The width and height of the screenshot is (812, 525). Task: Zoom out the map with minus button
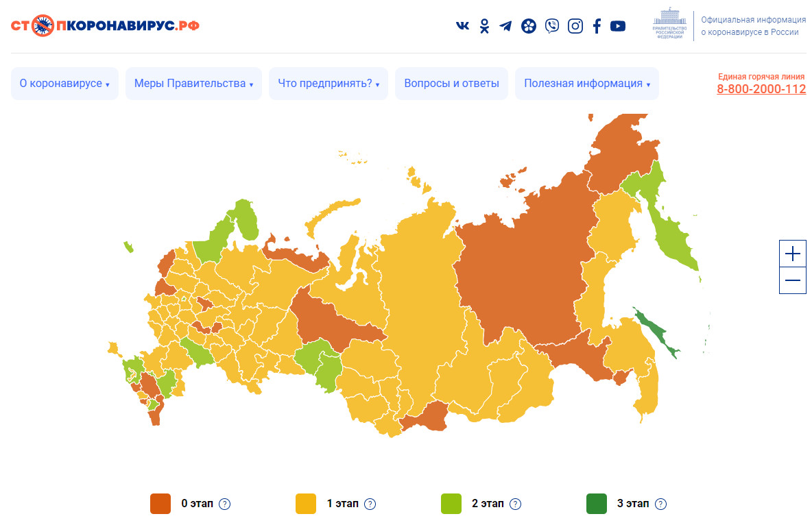click(x=793, y=280)
